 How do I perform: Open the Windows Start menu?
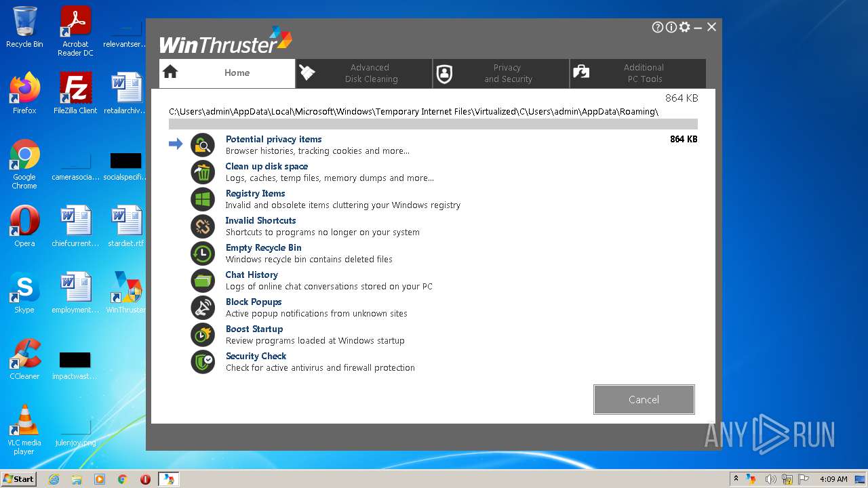(x=19, y=479)
